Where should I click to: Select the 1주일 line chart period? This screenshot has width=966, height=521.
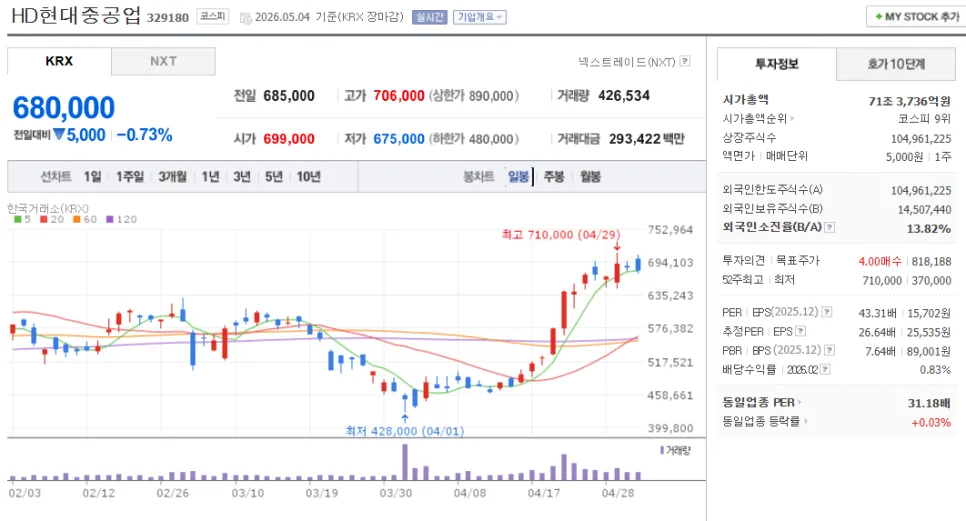point(129,177)
